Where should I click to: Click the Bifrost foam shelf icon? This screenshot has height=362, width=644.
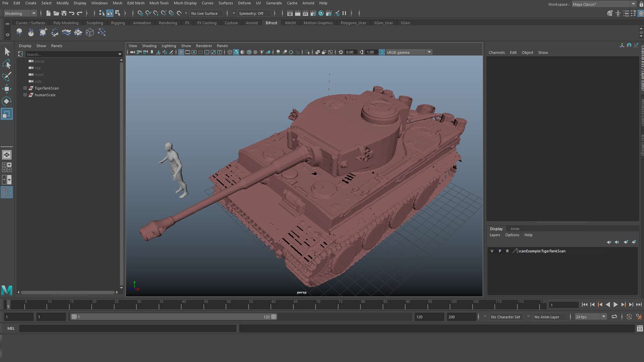click(x=78, y=32)
